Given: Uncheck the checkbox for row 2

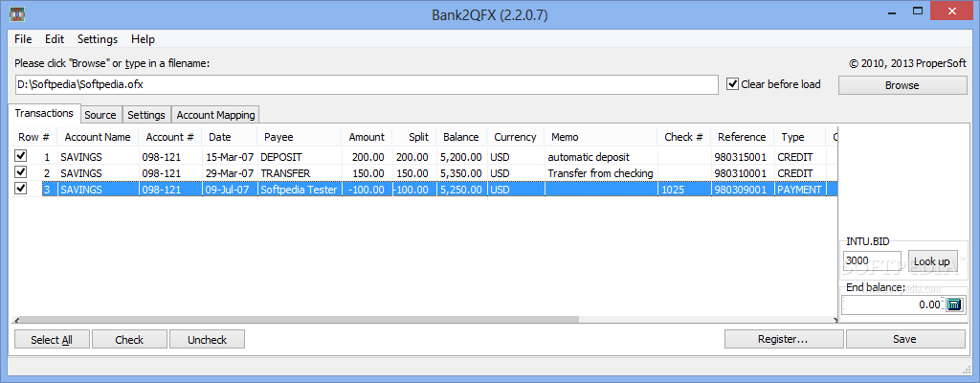Looking at the screenshot, I should coord(21,172).
